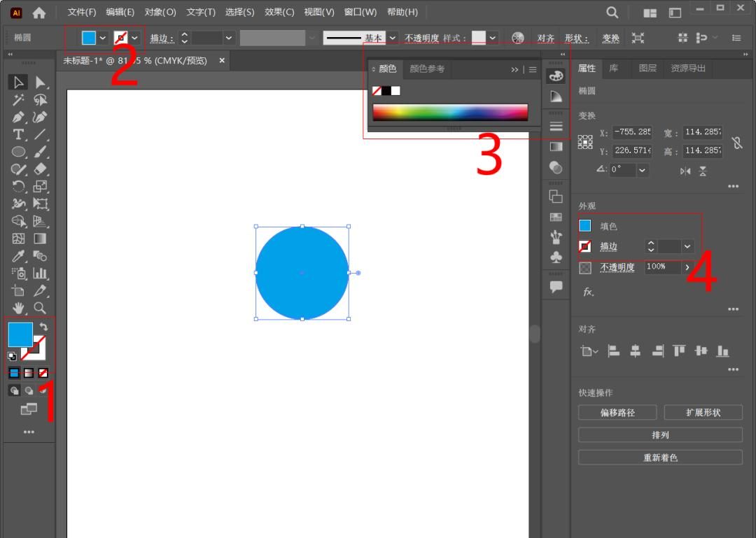Click 扩展形状 button
This screenshot has width=756, height=538.
pos(703,413)
